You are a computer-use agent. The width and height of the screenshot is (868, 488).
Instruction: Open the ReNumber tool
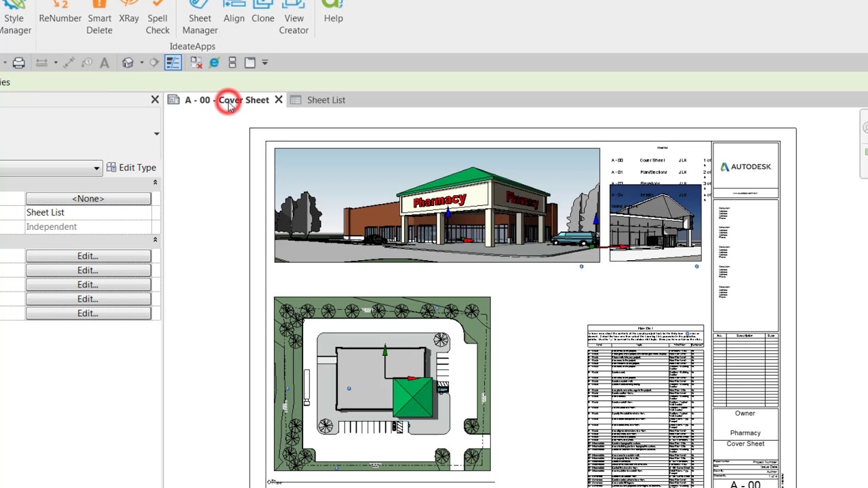click(x=60, y=14)
